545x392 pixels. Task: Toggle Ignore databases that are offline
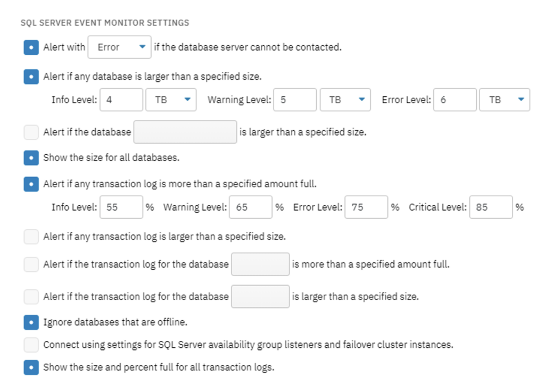[x=31, y=322]
